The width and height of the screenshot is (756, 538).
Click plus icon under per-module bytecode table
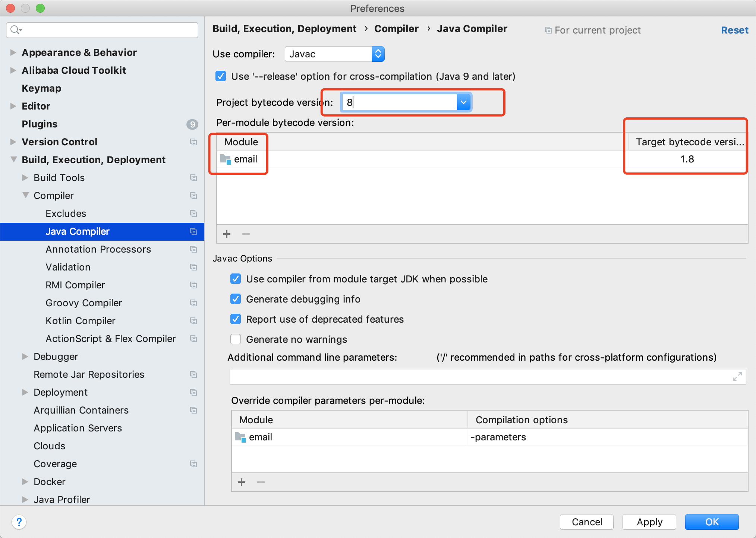tap(227, 234)
